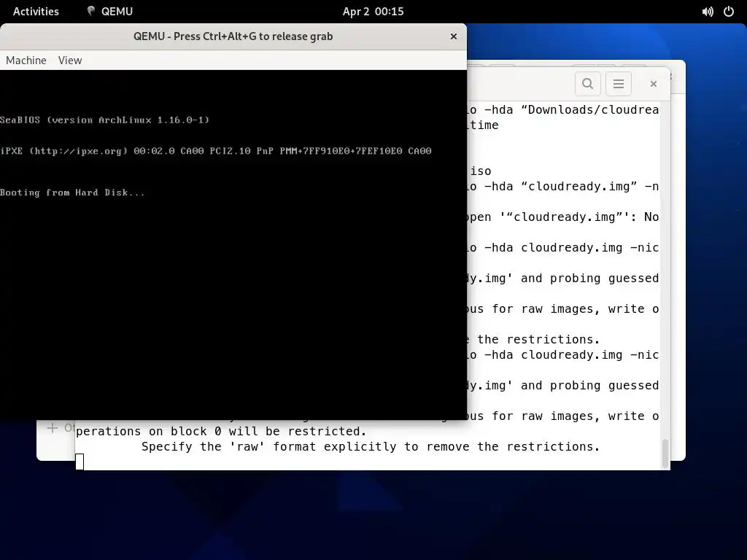Click the QEMU icon in the top bar
The height and width of the screenshot is (560, 747).
[x=91, y=12]
